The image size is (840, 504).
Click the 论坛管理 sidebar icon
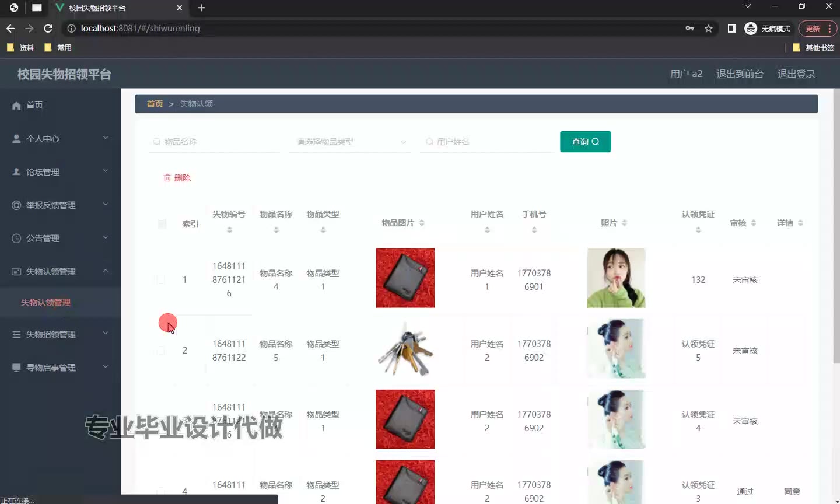(16, 172)
